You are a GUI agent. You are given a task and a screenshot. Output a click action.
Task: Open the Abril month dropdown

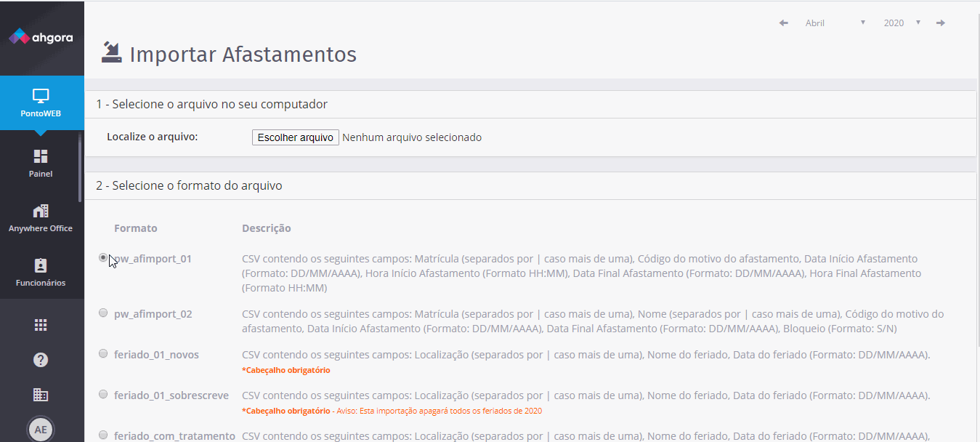(x=835, y=23)
